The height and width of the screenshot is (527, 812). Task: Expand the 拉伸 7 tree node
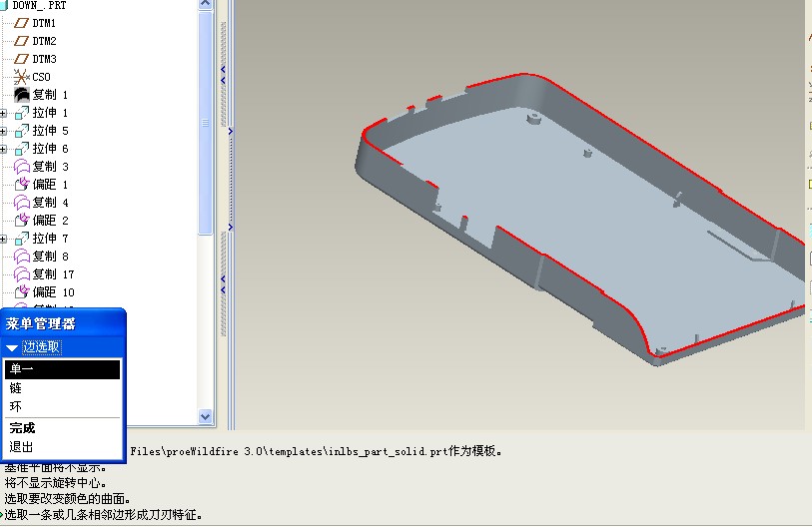point(3,240)
